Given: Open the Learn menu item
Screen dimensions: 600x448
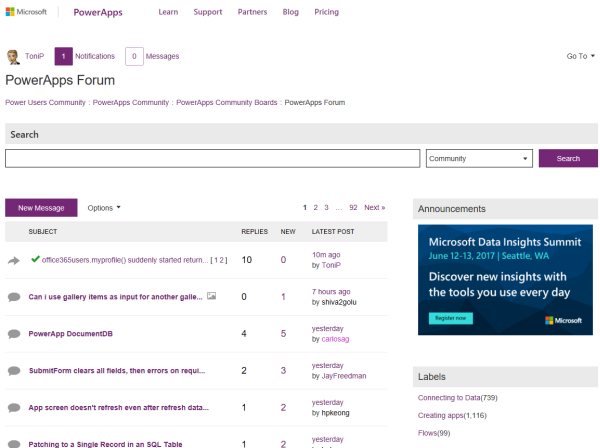Looking at the screenshot, I should [x=169, y=13].
